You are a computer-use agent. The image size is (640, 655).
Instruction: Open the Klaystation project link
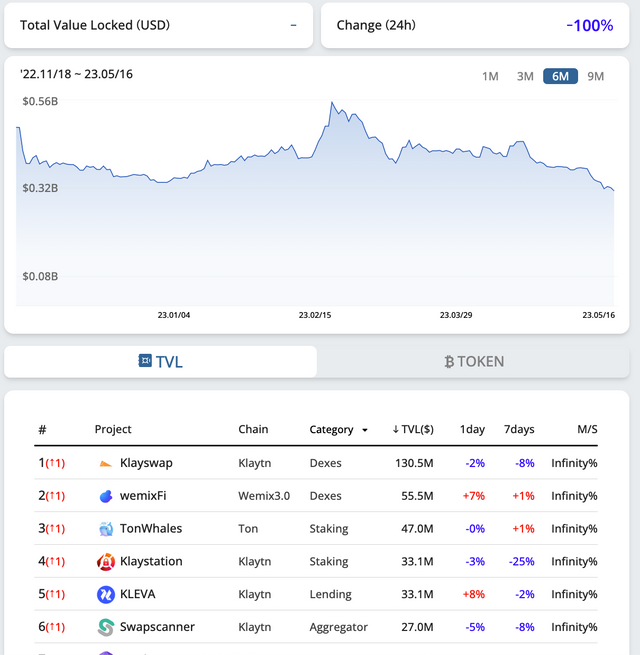151,561
